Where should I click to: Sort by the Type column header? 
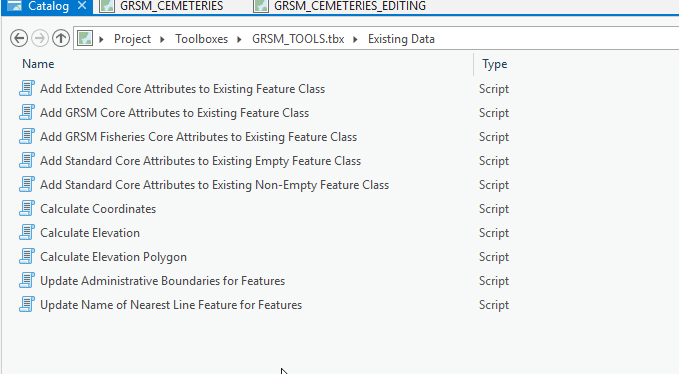coord(495,64)
